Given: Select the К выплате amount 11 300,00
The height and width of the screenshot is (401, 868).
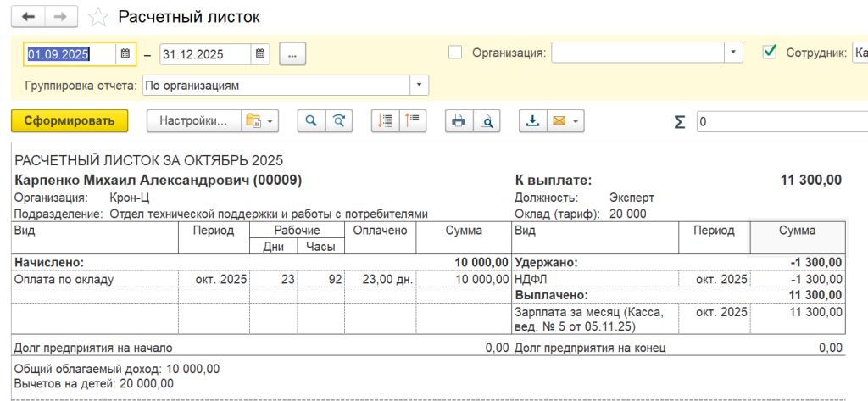Looking at the screenshot, I should tap(811, 180).
